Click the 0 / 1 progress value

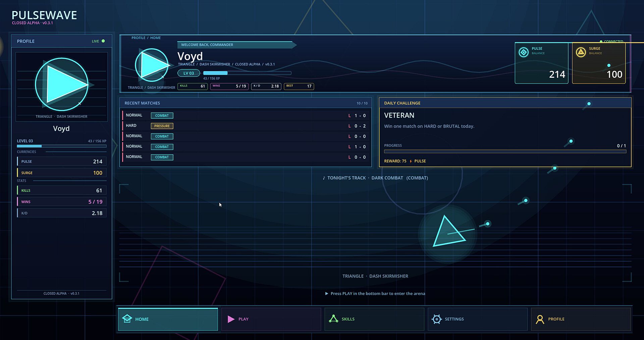(622, 146)
